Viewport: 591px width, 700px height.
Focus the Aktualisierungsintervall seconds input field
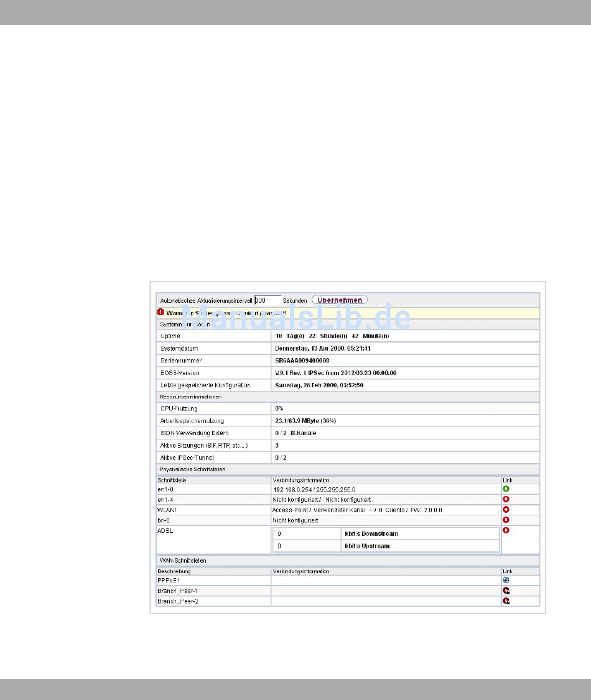(268, 300)
